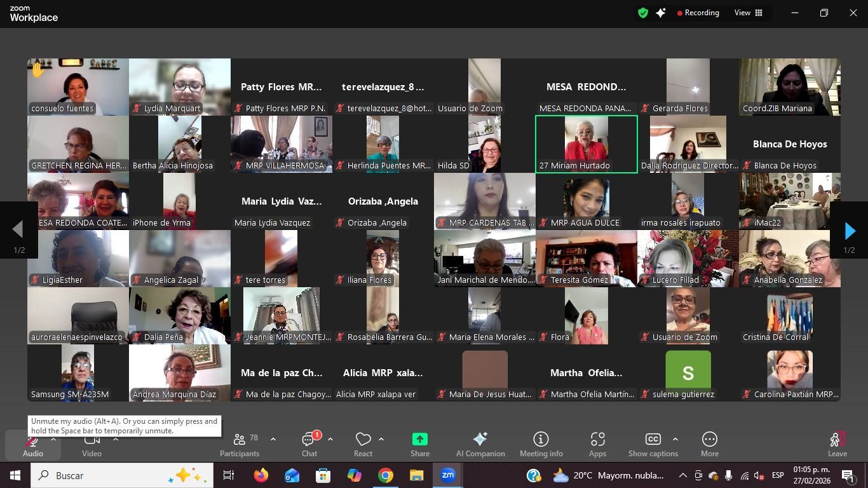Open Microsoft Store from the taskbar

323,475
